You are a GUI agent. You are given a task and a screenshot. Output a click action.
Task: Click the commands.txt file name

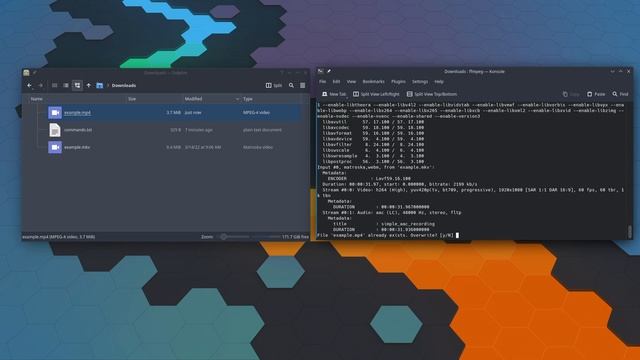pyautogui.click(x=78, y=130)
